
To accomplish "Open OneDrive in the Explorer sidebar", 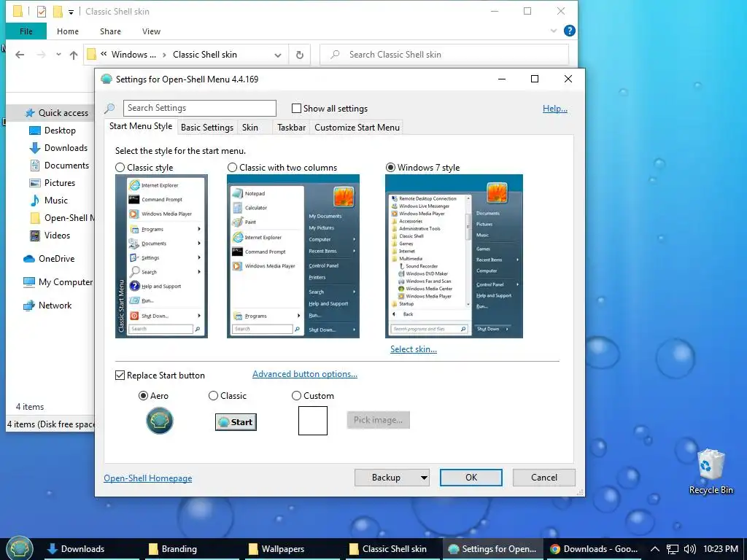I will tap(49, 259).
